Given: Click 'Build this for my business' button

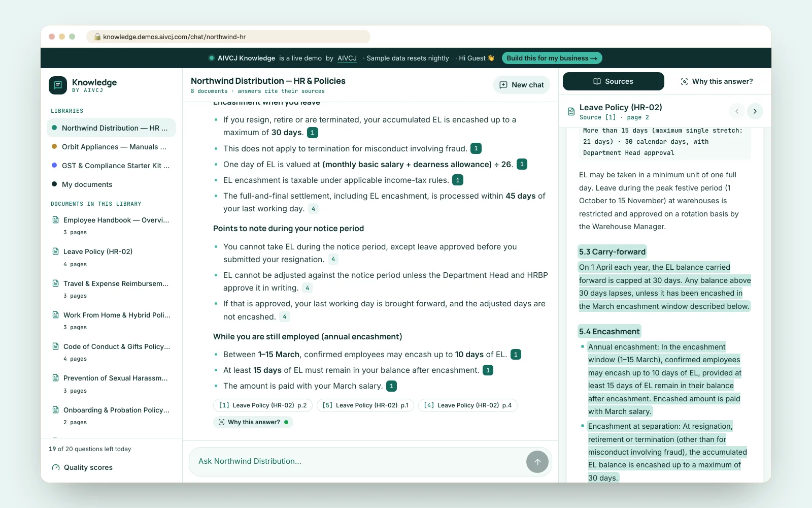Looking at the screenshot, I should coord(552,58).
